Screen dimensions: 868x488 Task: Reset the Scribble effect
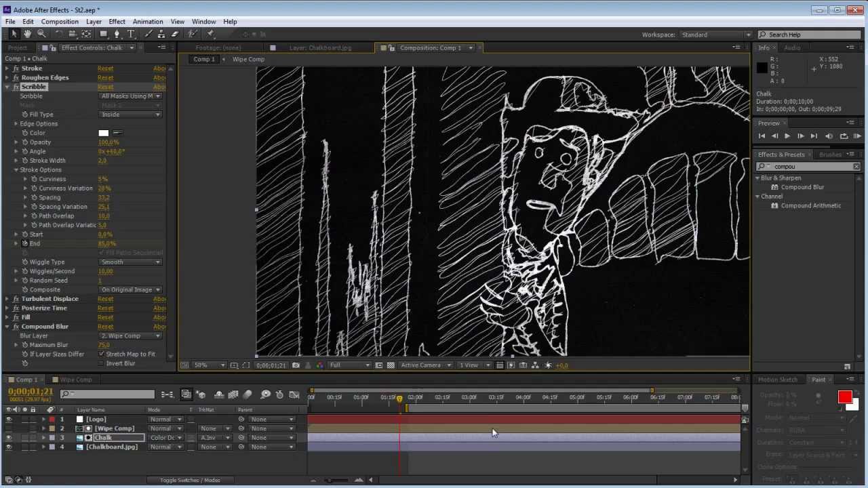tap(105, 87)
